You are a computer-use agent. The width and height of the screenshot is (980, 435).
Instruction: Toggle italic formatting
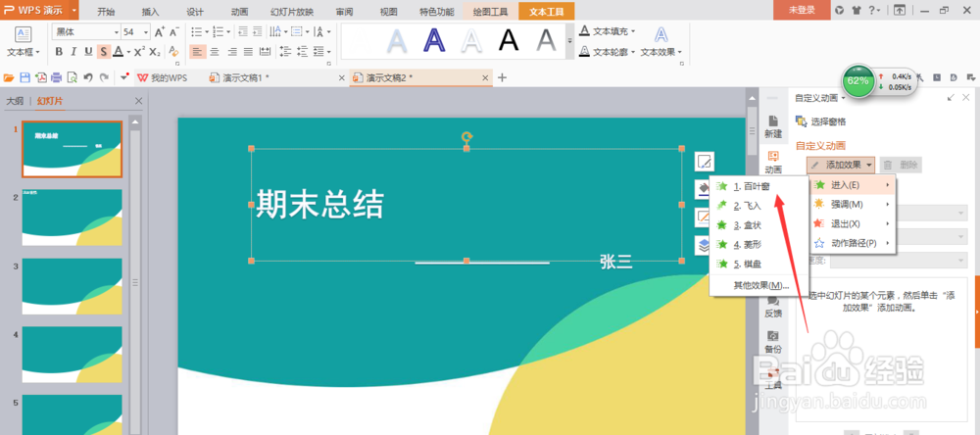[73, 52]
